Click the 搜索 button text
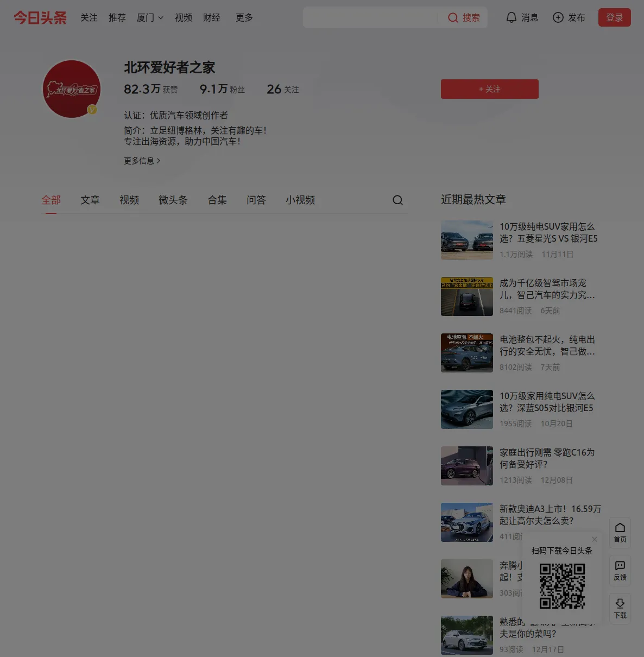This screenshot has width=644, height=657. coord(471,18)
